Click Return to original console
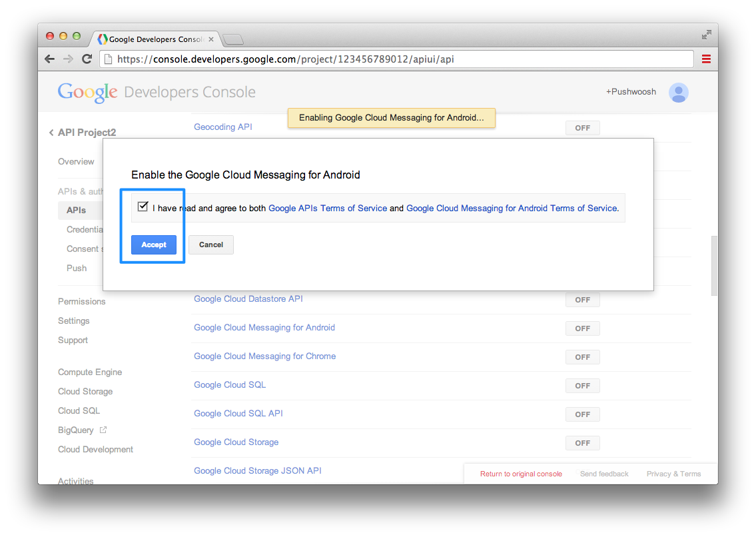The height and width of the screenshot is (537, 756). click(x=521, y=474)
